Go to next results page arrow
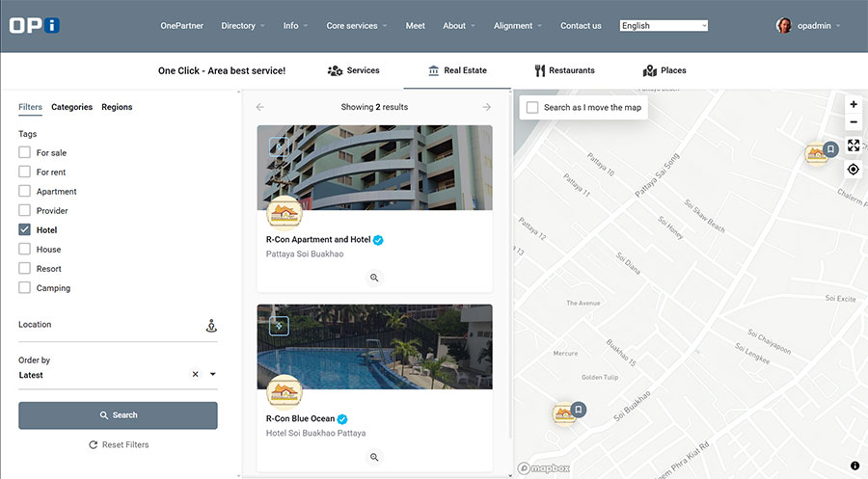 [x=487, y=107]
